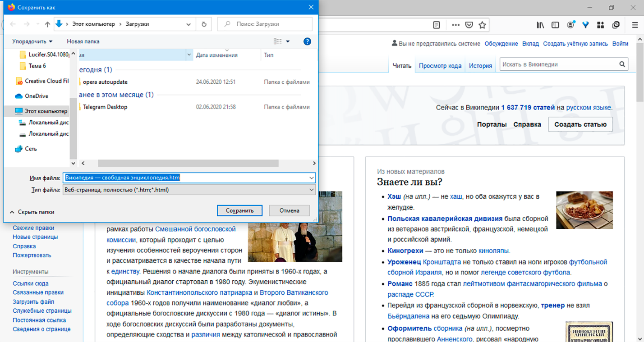Open Справка link near Создать статью

coord(527,124)
